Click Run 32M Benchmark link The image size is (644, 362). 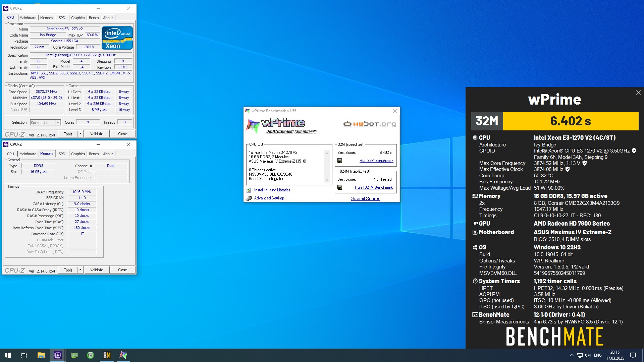pyautogui.click(x=376, y=161)
